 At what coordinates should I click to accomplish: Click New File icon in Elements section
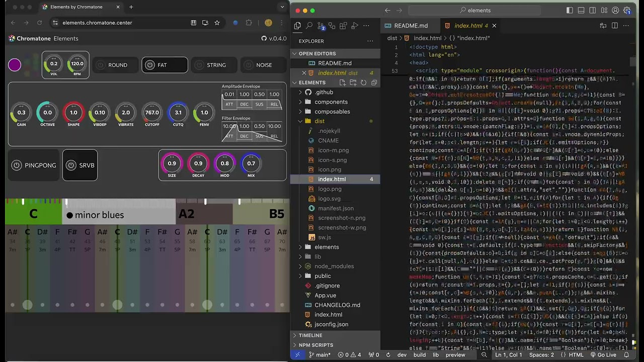coord(342,82)
